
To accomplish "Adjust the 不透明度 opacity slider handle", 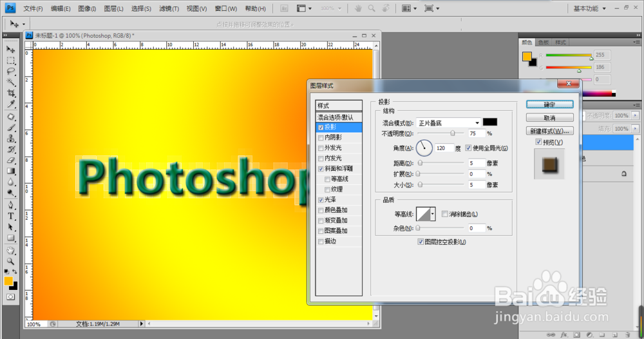I will coord(453,133).
